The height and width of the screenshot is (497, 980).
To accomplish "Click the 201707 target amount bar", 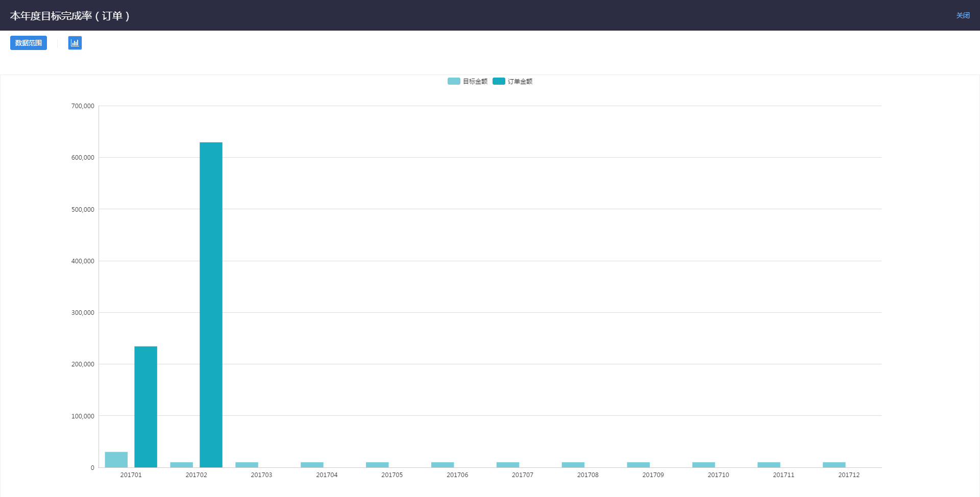I will (508, 465).
